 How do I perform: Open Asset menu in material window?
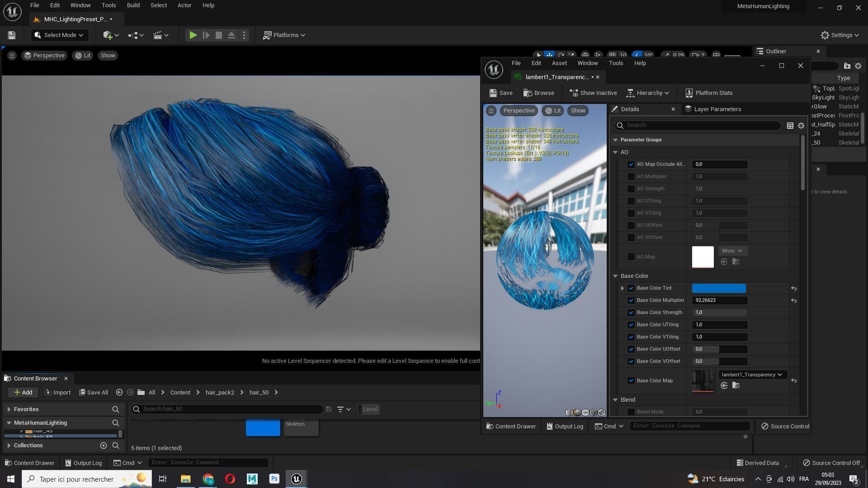[x=559, y=63]
